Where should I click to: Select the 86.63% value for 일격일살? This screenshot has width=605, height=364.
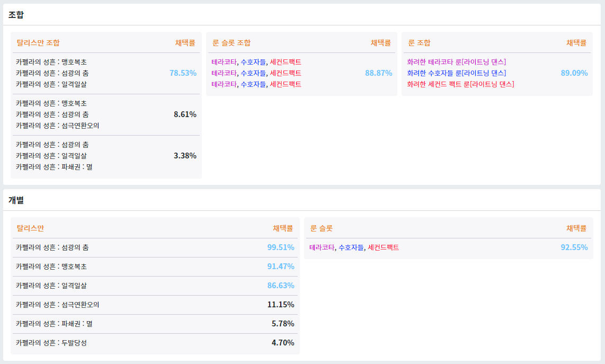(281, 286)
